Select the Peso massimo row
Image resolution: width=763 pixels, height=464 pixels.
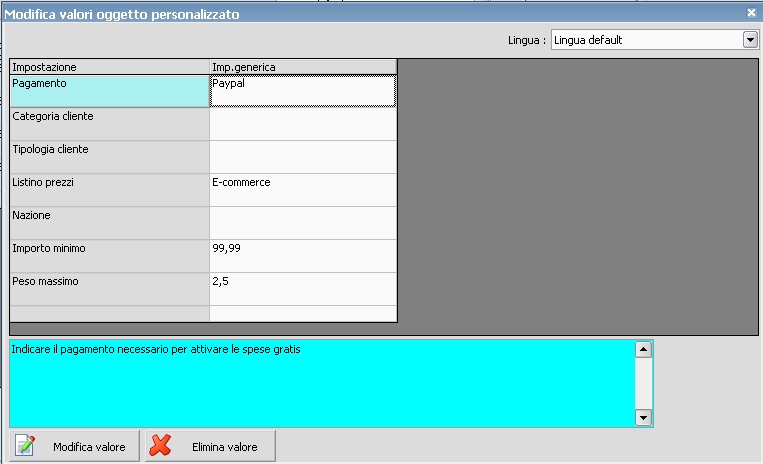[110, 289]
